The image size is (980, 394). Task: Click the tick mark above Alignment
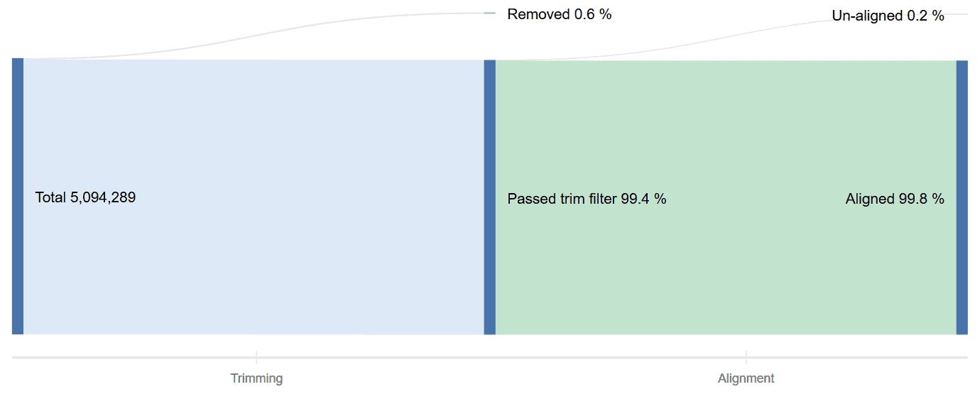(746, 357)
